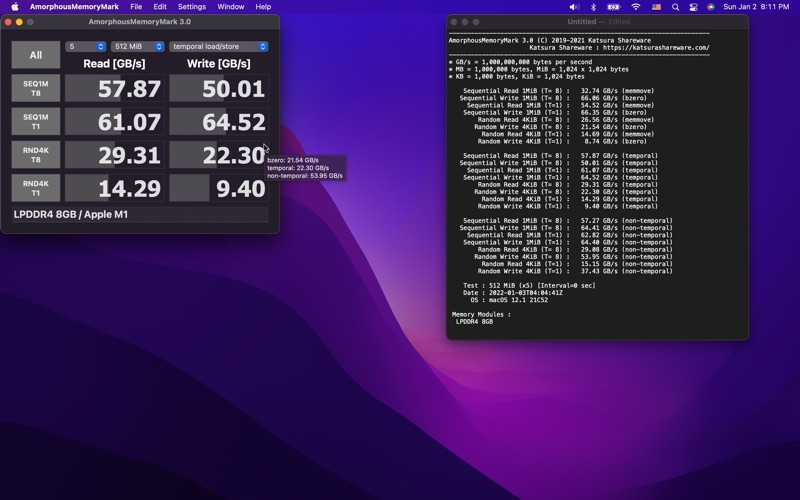Click the 'GB/s = 1,000,000,000 bytes per second' line
The width and height of the screenshot is (800, 500).
pos(520,62)
